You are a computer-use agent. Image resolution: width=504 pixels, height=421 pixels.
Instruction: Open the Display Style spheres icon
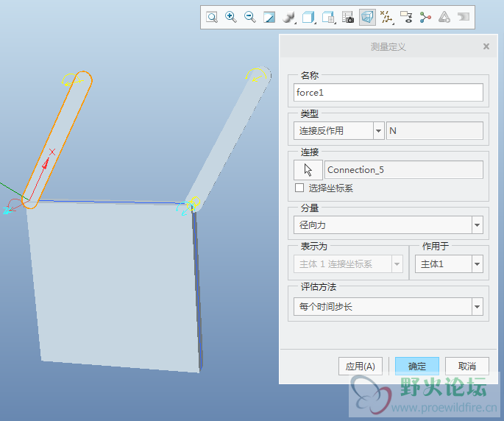(288, 17)
